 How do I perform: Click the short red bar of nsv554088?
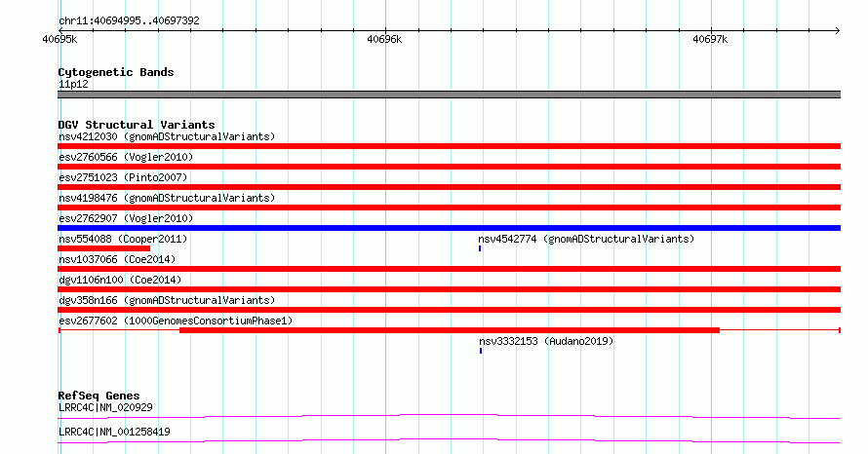coord(104,248)
